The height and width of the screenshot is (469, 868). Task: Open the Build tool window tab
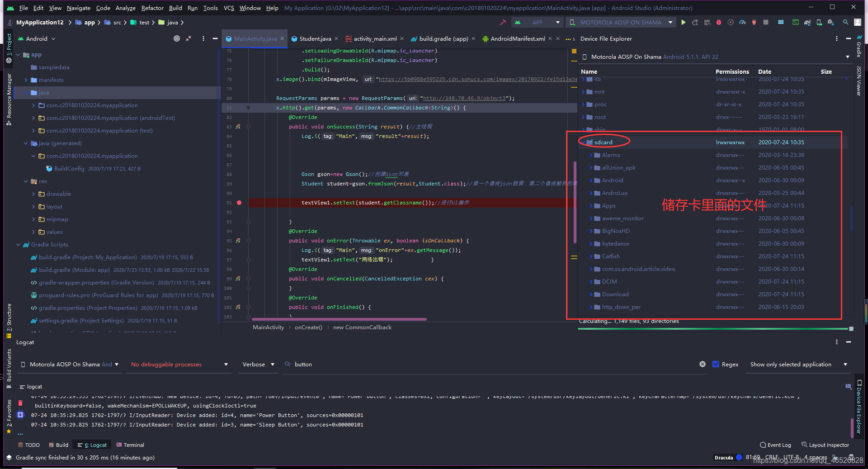pyautogui.click(x=59, y=445)
